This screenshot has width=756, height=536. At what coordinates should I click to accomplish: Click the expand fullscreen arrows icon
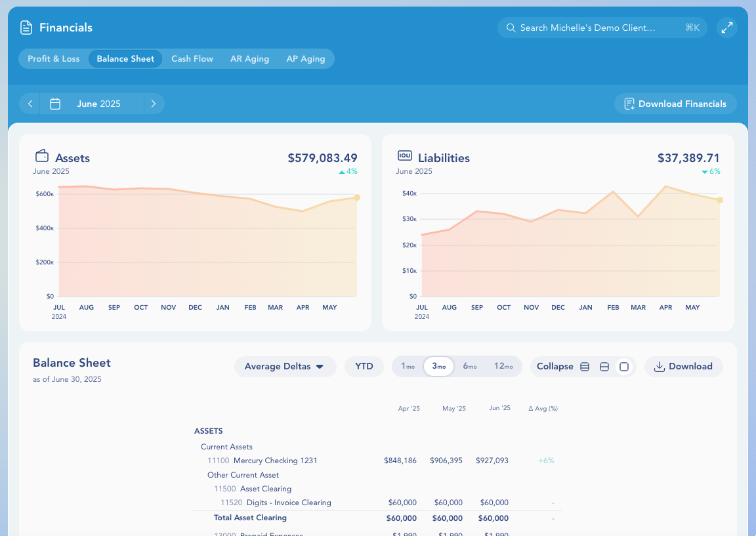[x=726, y=28]
